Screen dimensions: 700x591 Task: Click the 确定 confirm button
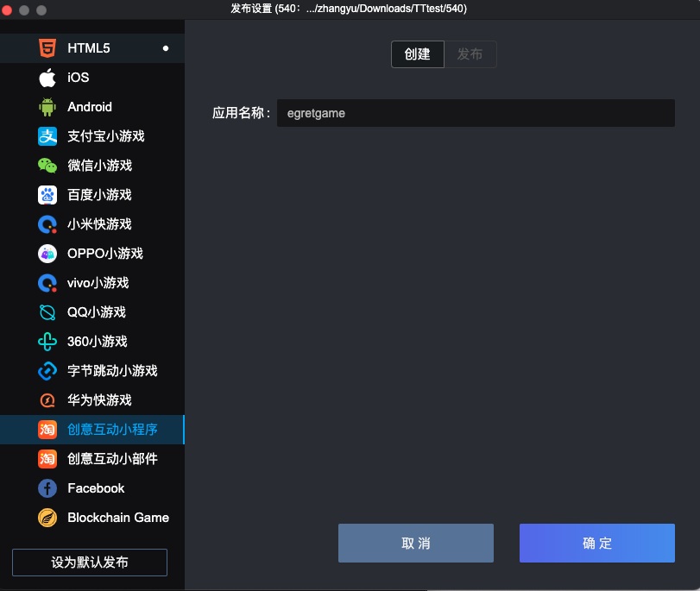click(x=596, y=544)
